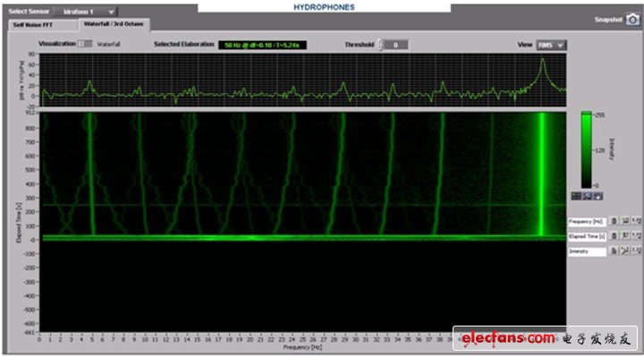Toggle autoscale lock for Elapsed Time axis

pyautogui.click(x=614, y=236)
